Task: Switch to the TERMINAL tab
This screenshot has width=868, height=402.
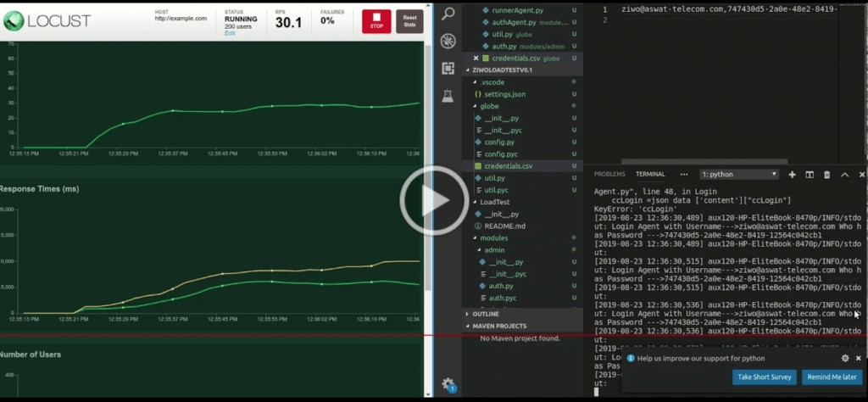Action: click(x=650, y=174)
